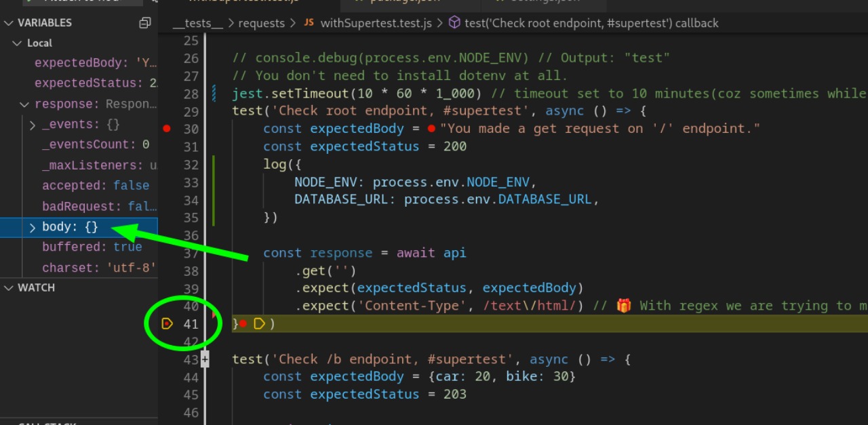The width and height of the screenshot is (868, 425).
Task: Click the yellow execution pointer beside line 41
Action: [x=167, y=324]
